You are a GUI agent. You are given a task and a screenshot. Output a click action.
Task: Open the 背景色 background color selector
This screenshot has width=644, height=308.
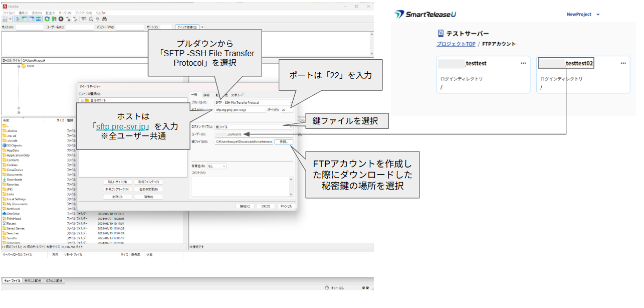pyautogui.click(x=217, y=166)
